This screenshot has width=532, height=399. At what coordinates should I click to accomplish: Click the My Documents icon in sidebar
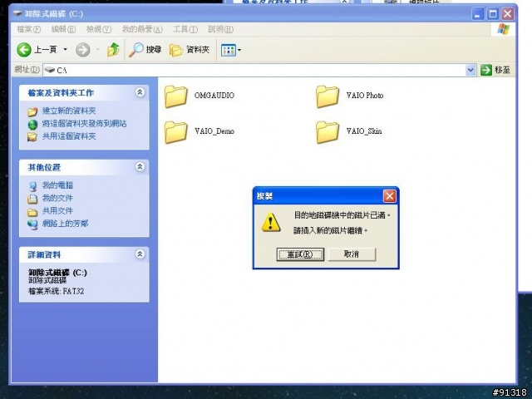pyautogui.click(x=32, y=199)
